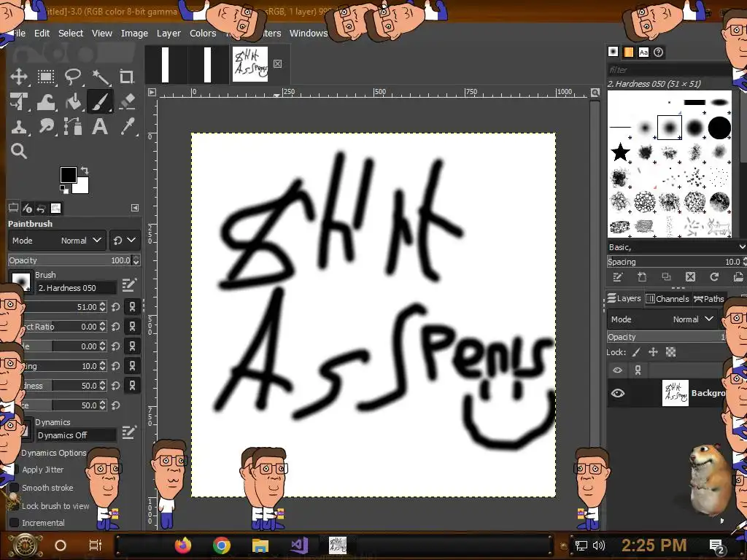Open the dynamics editor icon beside Dynamics Off

click(x=129, y=432)
